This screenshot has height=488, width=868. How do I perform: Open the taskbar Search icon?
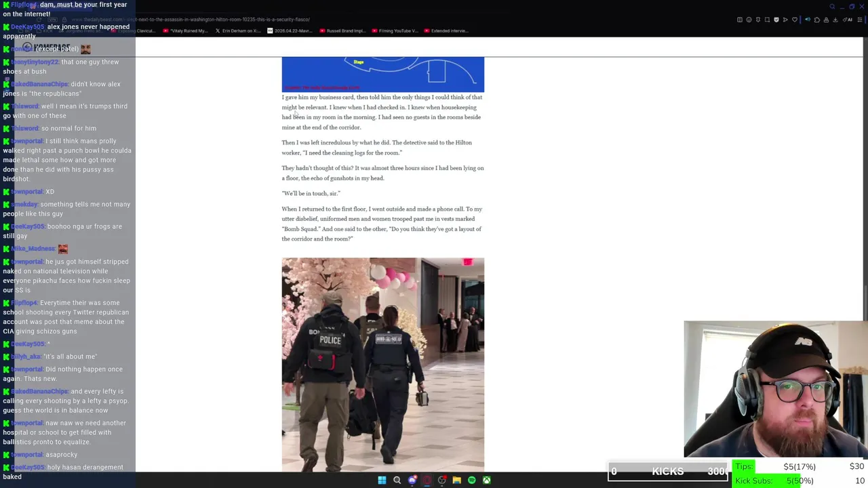pyautogui.click(x=397, y=480)
